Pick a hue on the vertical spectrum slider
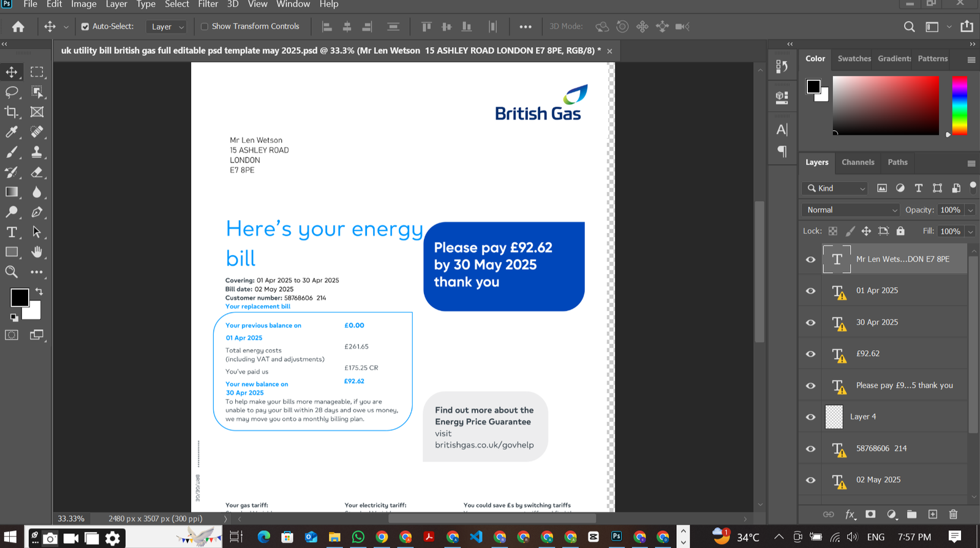This screenshot has width=980, height=548. tap(959, 105)
